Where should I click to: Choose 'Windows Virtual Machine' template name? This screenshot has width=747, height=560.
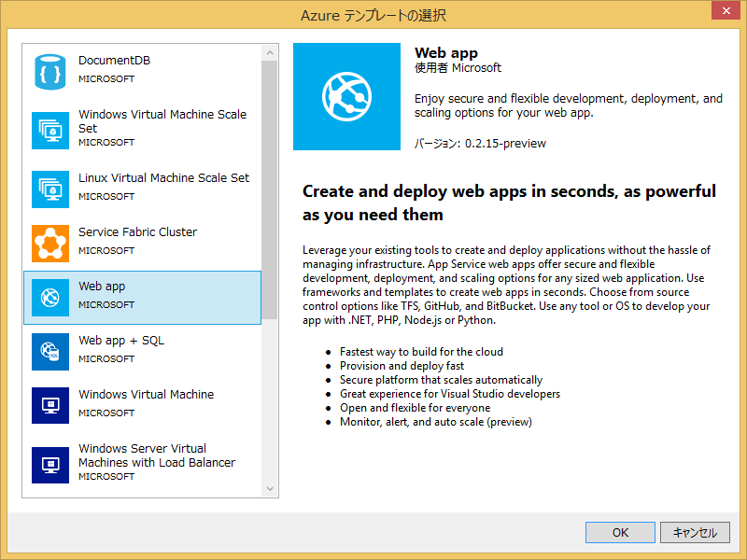pyautogui.click(x=147, y=394)
